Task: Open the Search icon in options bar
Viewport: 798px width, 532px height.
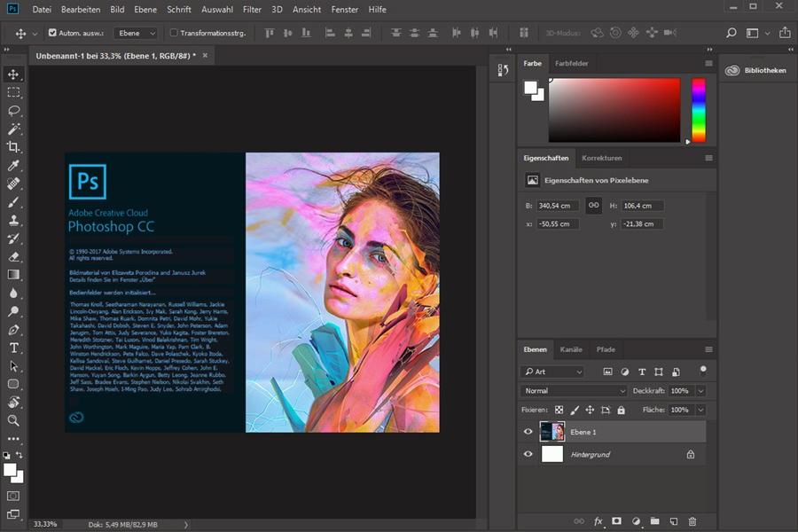Action: (731, 33)
